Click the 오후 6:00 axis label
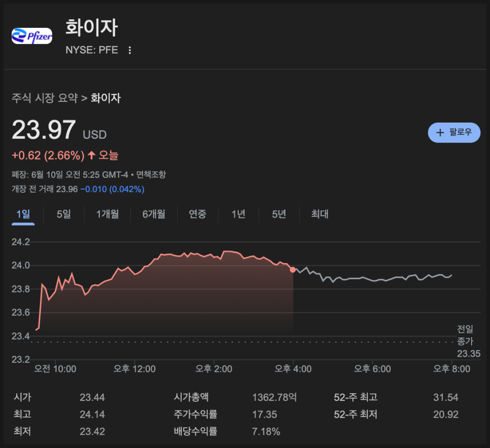This screenshot has height=448, width=490. point(372,369)
